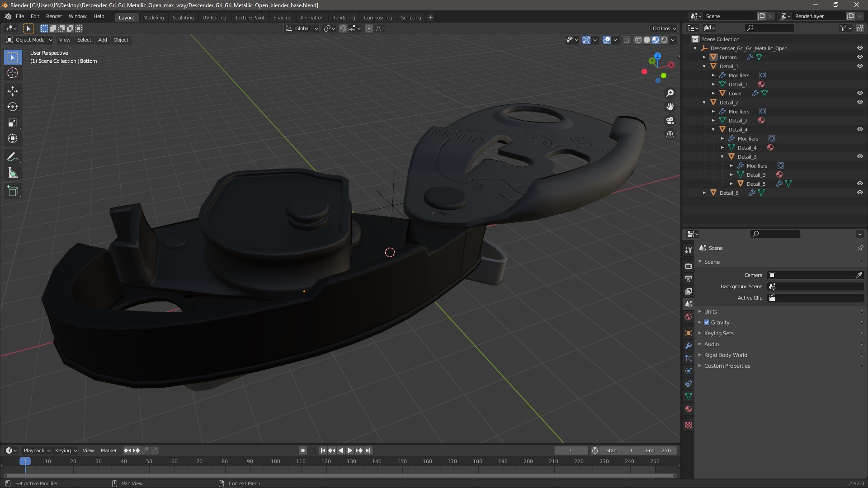
Task: Switch to the Sculpting workspace tab
Action: click(183, 17)
